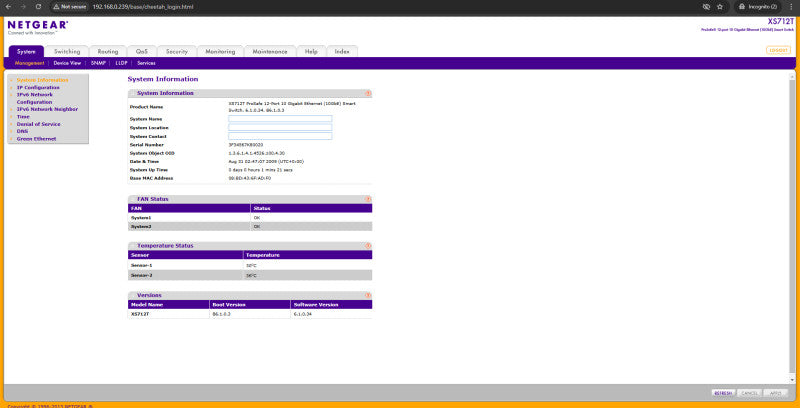
Task: Click the System1 fan row label
Action: point(141,218)
